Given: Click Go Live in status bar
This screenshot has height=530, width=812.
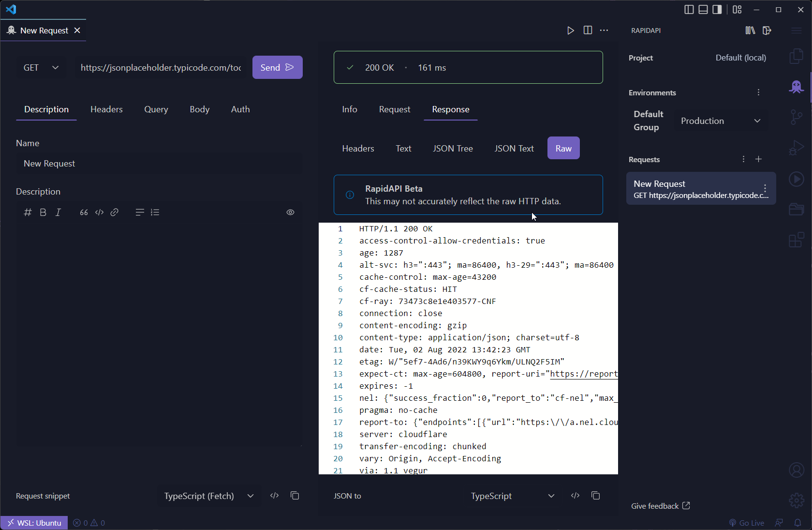Looking at the screenshot, I should [747, 523].
